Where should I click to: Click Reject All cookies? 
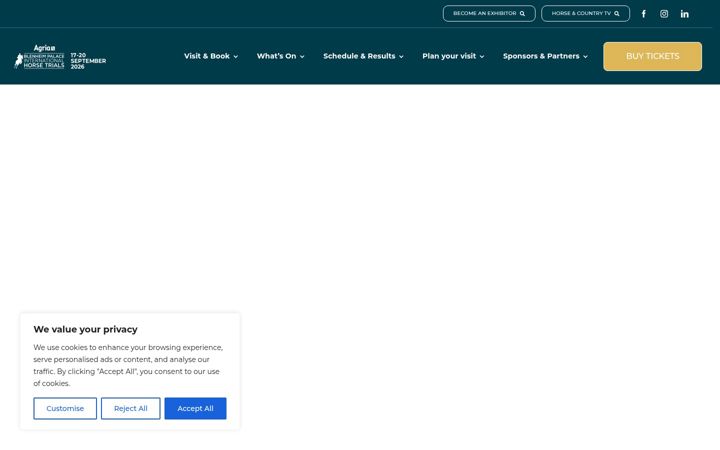pos(130,408)
